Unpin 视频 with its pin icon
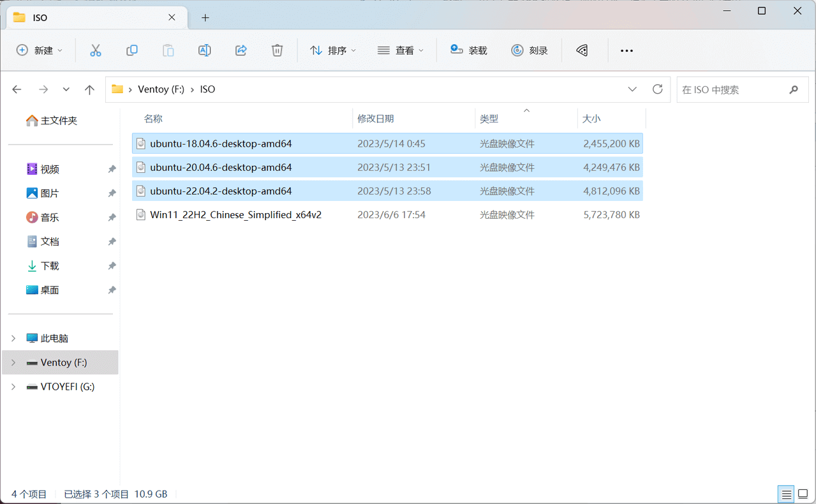The width and height of the screenshot is (816, 504). click(x=112, y=169)
